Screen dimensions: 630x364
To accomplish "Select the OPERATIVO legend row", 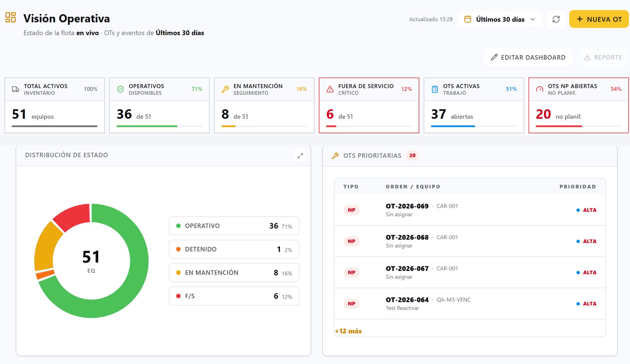I will pyautogui.click(x=234, y=226).
